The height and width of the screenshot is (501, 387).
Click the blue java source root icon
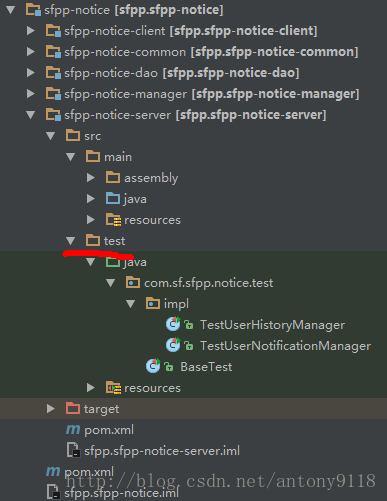point(113,199)
